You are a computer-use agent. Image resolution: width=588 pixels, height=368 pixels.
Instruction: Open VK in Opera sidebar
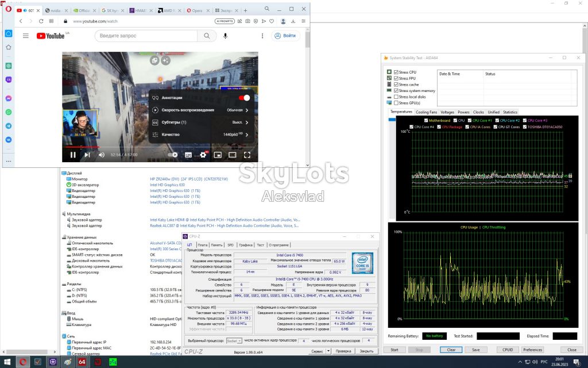click(9, 140)
